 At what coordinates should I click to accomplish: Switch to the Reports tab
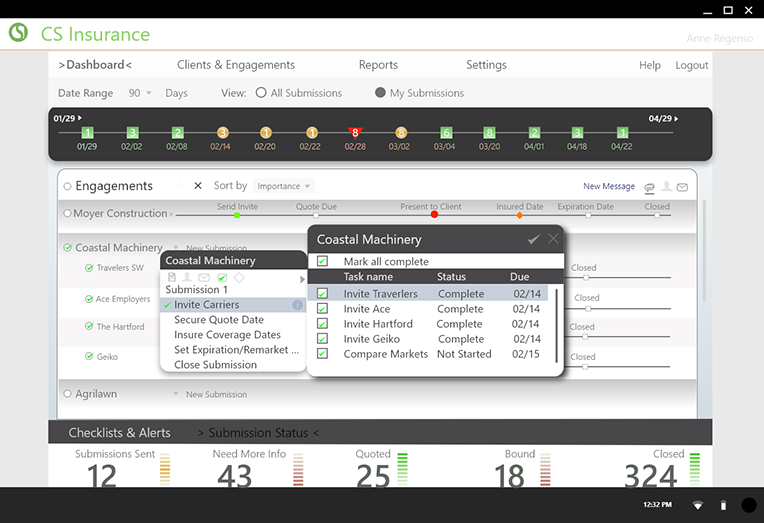[378, 65]
